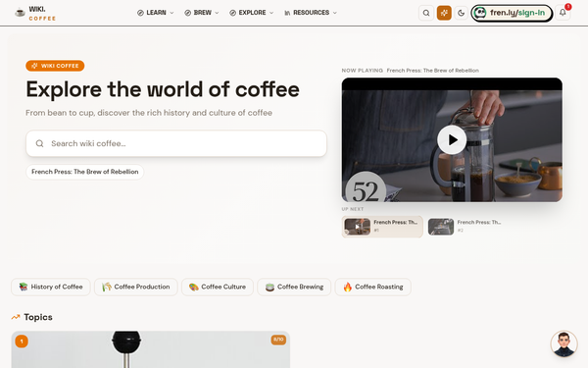
Task: Click the cup icon on Brewing chip
Action: pyautogui.click(x=269, y=288)
